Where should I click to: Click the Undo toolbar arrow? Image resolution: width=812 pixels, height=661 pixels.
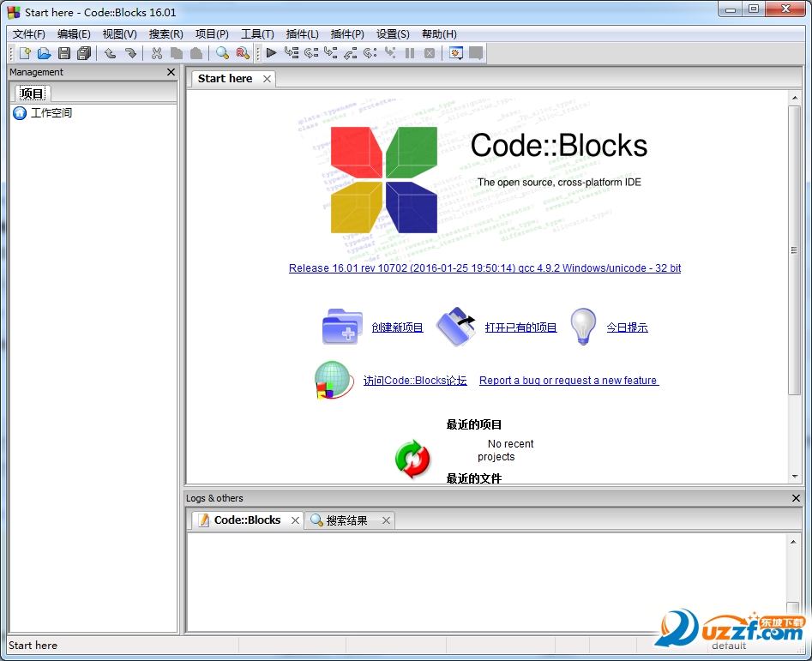point(110,53)
